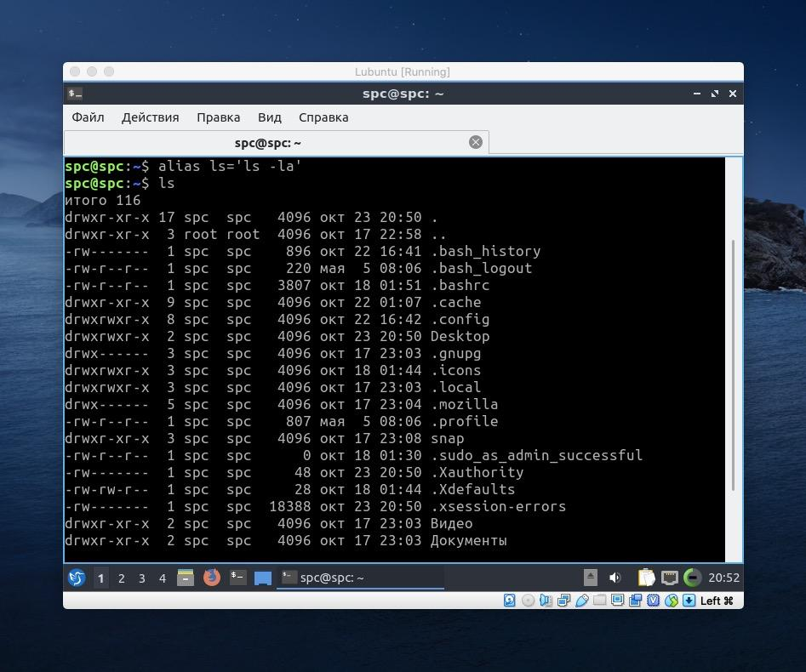Click the volume icon in the tray
The height and width of the screenshot is (672, 806).
point(615,578)
